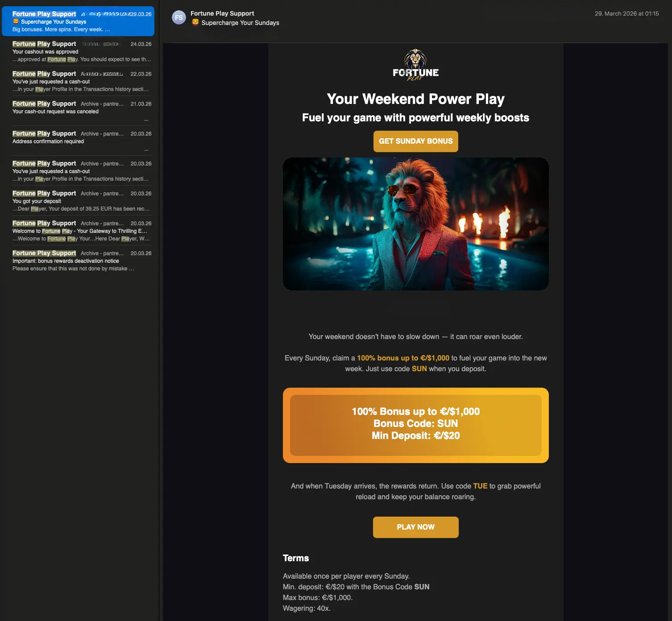Click the Fortune Play lion logo

(x=415, y=65)
